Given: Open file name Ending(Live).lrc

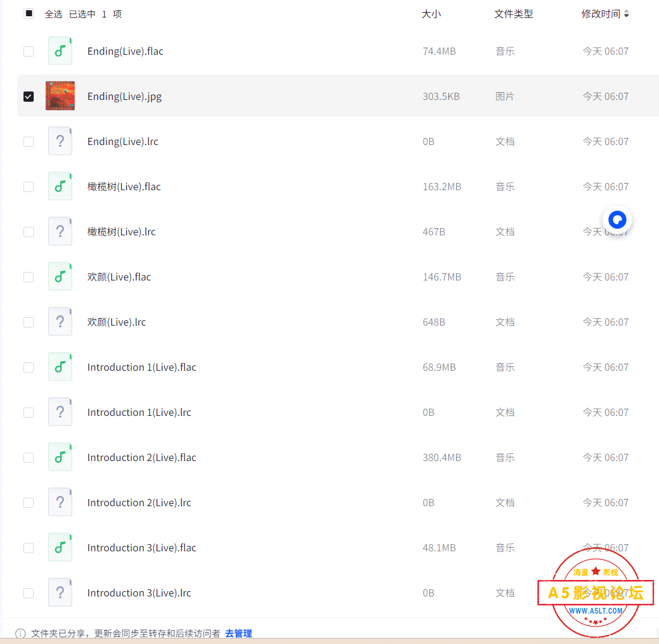Looking at the screenshot, I should point(123,141).
